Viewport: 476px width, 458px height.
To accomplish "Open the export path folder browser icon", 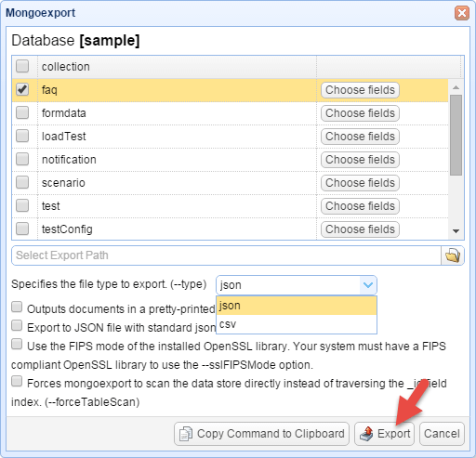I will point(453,255).
